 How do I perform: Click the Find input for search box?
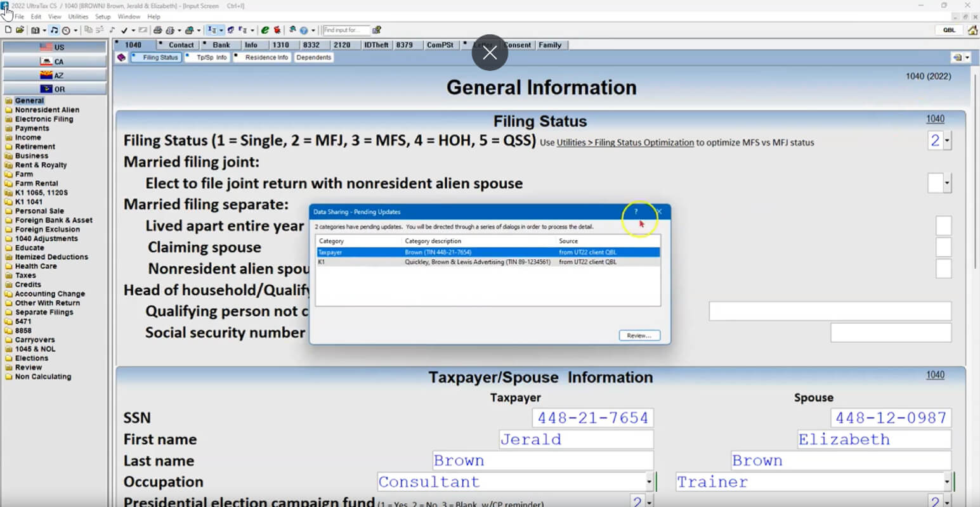coord(346,30)
